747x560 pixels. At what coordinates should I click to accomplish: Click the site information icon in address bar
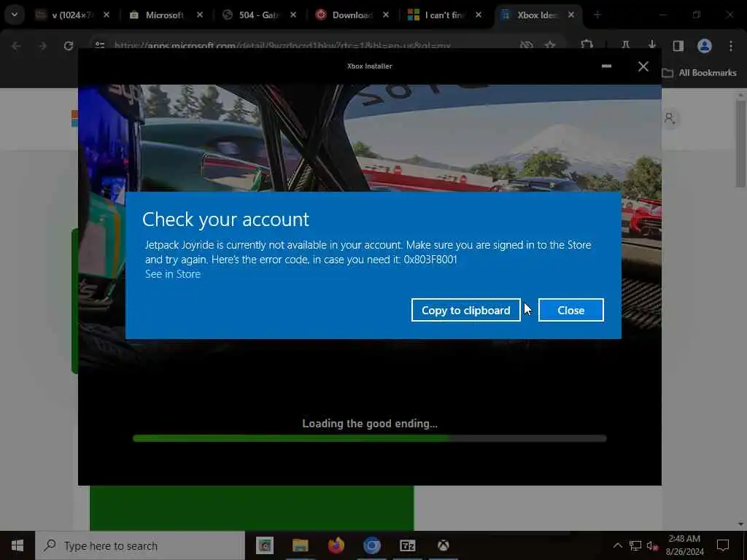coord(100,45)
